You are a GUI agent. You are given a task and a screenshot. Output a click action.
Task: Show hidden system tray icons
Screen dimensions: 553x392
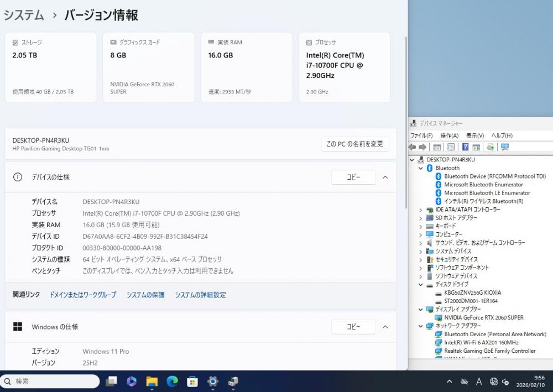(450, 381)
